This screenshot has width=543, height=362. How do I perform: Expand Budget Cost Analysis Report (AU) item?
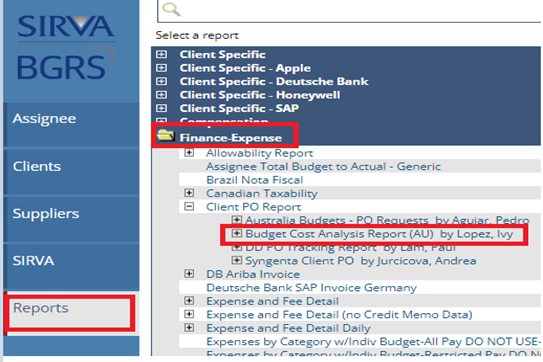237,233
